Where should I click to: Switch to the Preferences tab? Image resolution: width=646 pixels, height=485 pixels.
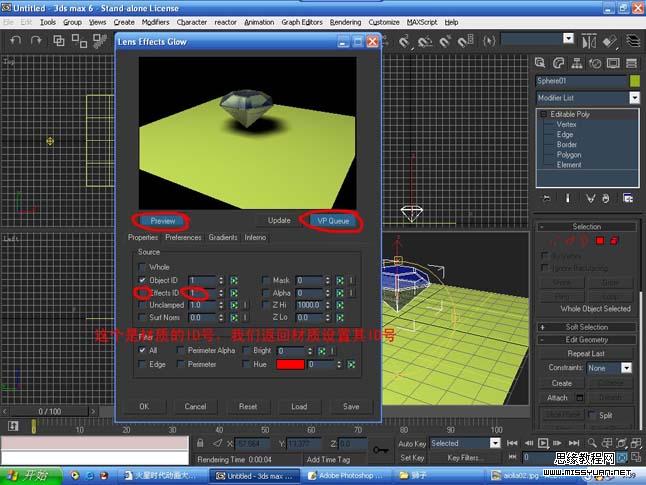[183, 237]
